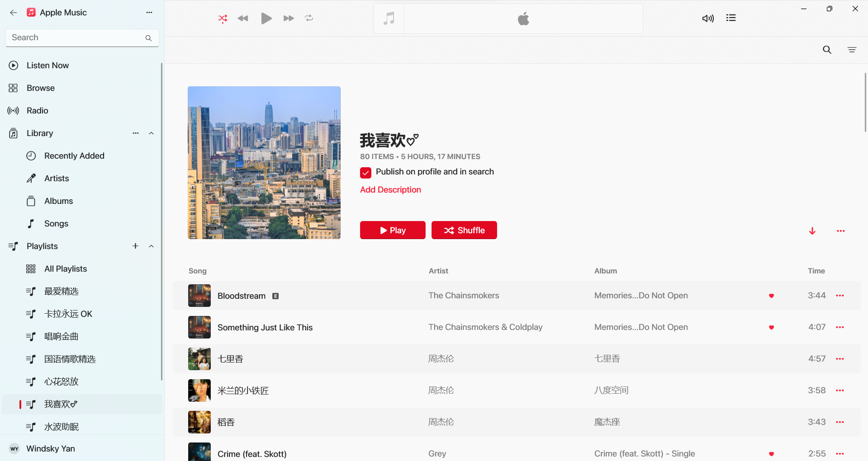868x461 pixels.
Task: Open more options for Bloodstream
Action: (840, 296)
